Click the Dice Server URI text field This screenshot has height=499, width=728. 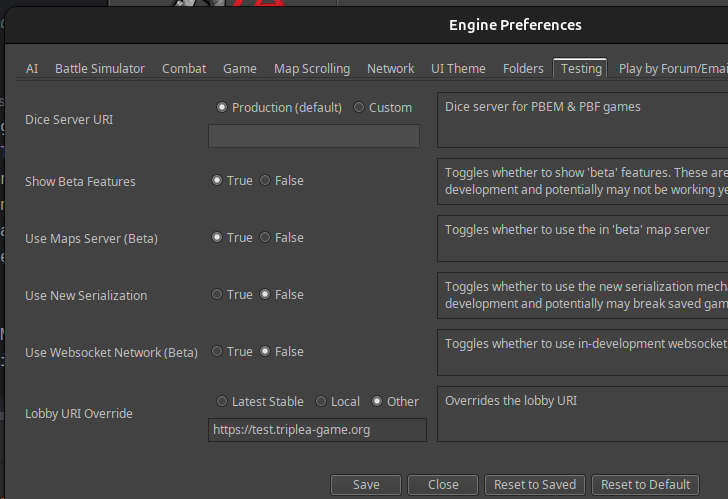(313, 136)
